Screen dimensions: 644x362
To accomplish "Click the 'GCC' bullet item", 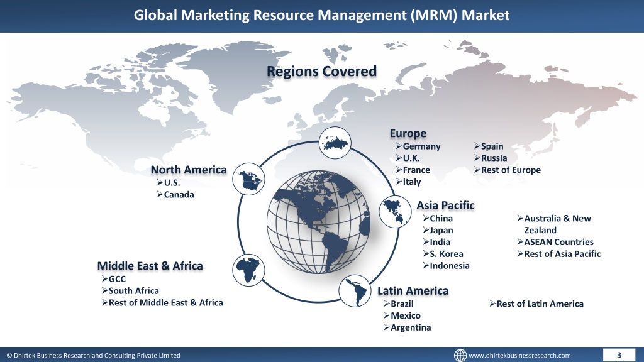I will coord(113,279).
